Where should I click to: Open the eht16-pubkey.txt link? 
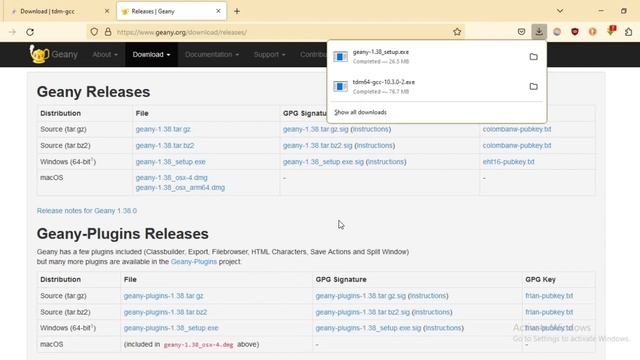coord(508,162)
